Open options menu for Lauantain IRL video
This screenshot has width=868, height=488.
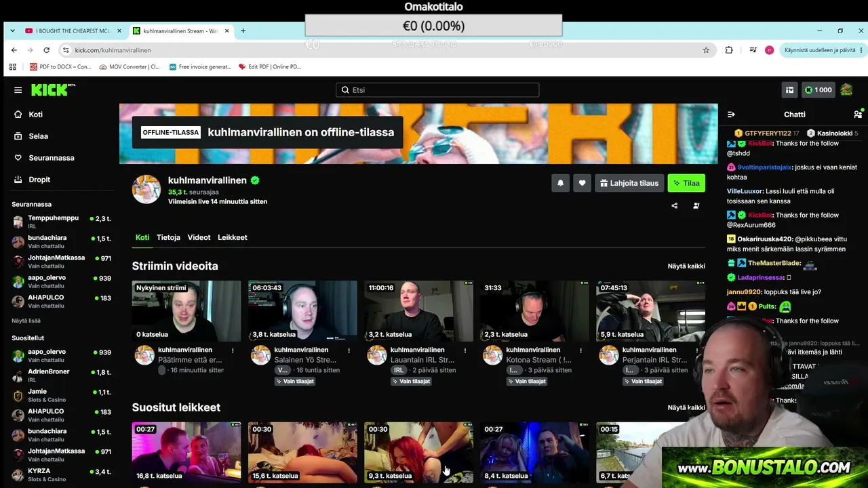click(x=465, y=350)
